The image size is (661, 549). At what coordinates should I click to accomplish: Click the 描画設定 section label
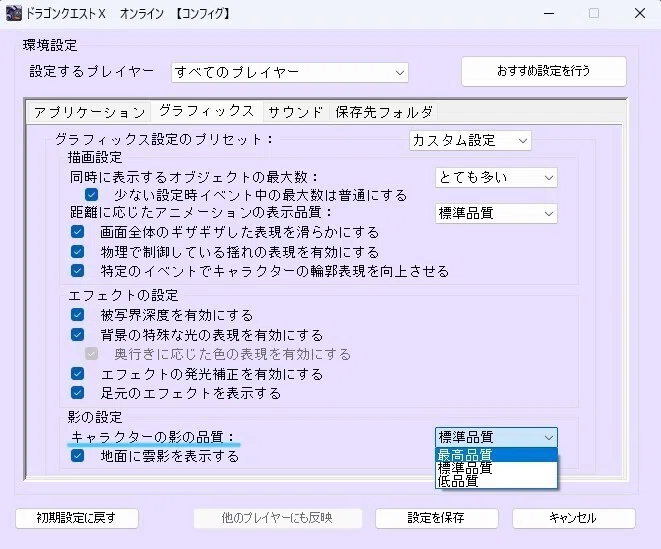coord(95,157)
